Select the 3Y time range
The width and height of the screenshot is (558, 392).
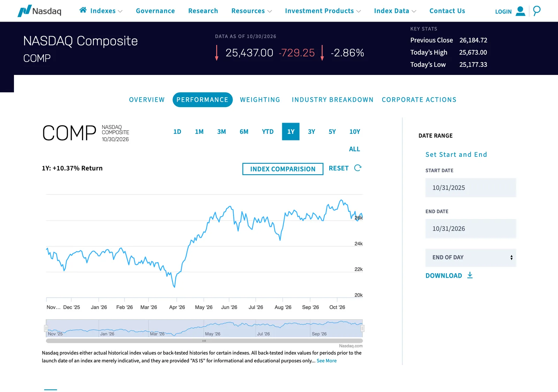point(311,132)
